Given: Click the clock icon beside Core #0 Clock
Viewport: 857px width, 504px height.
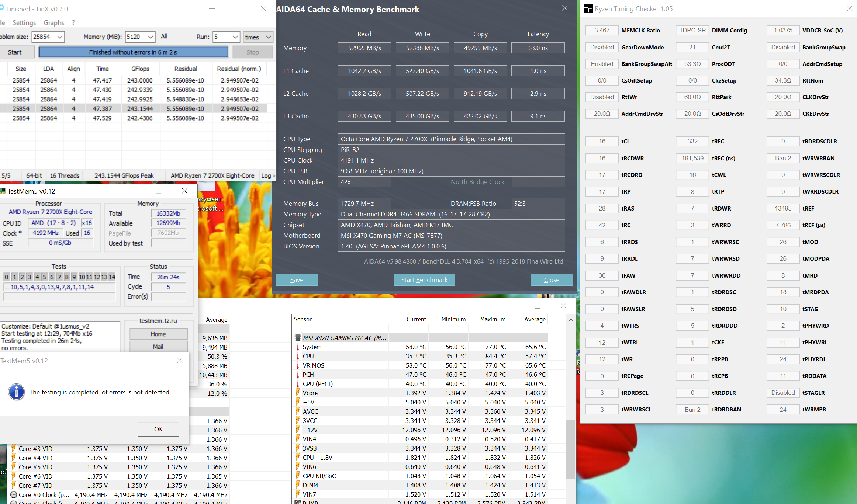Looking at the screenshot, I should (x=14, y=495).
